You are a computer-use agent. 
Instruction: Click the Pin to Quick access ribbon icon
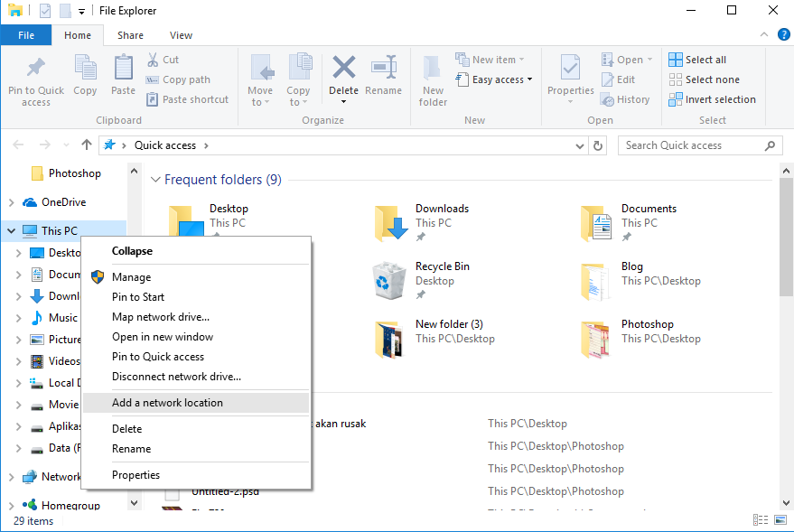[x=36, y=68]
